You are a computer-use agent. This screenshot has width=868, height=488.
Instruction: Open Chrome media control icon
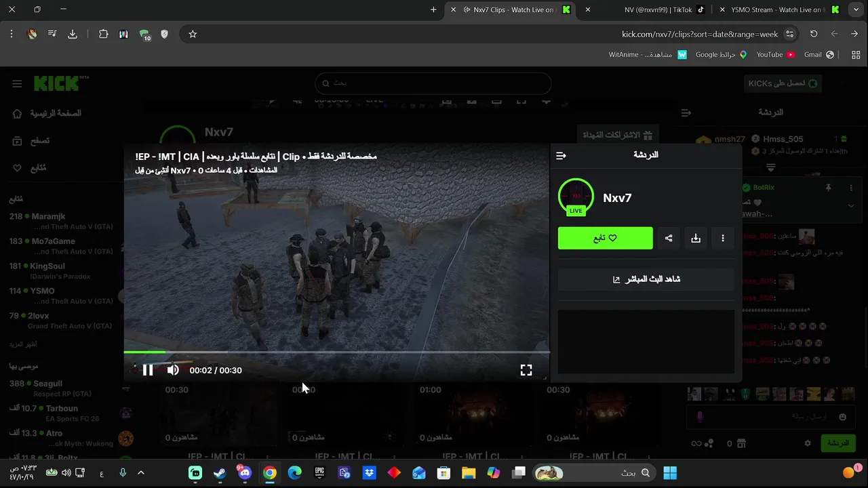pyautogui.click(x=52, y=34)
